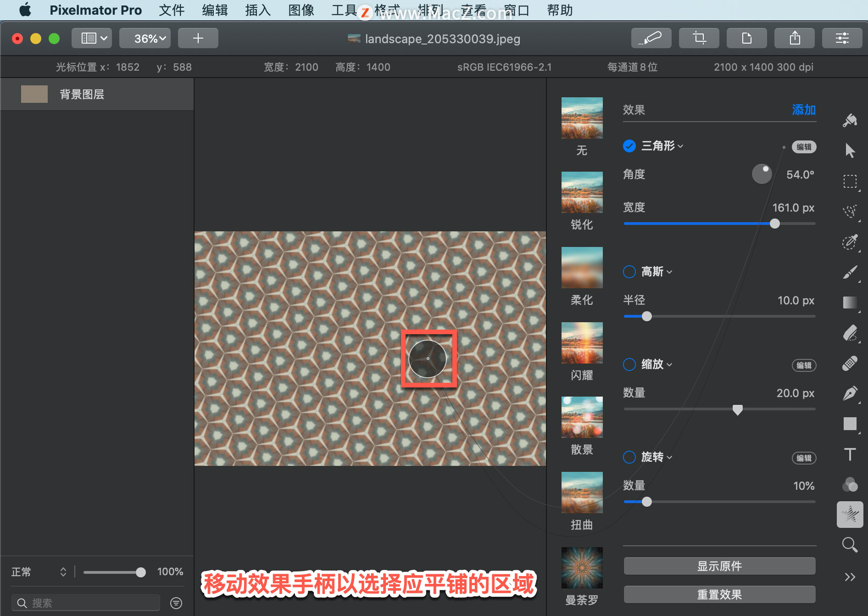
Task: Click the layer opacity slider handle
Action: [141, 572]
